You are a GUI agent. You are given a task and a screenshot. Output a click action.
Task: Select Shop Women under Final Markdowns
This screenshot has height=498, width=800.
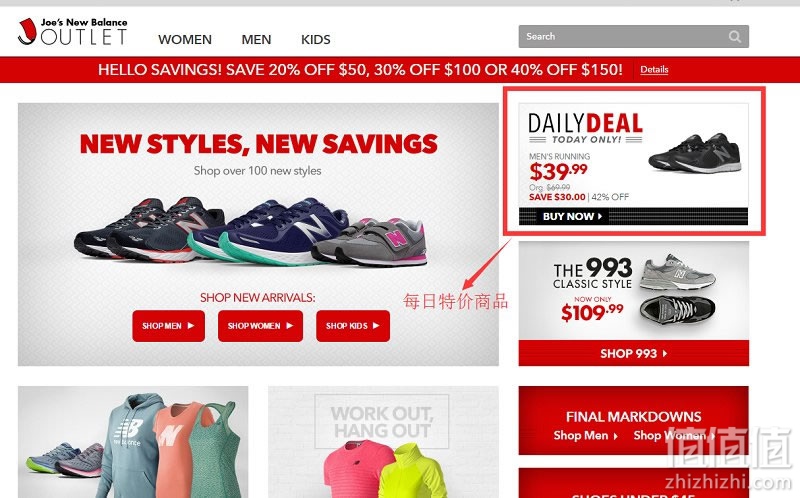673,435
